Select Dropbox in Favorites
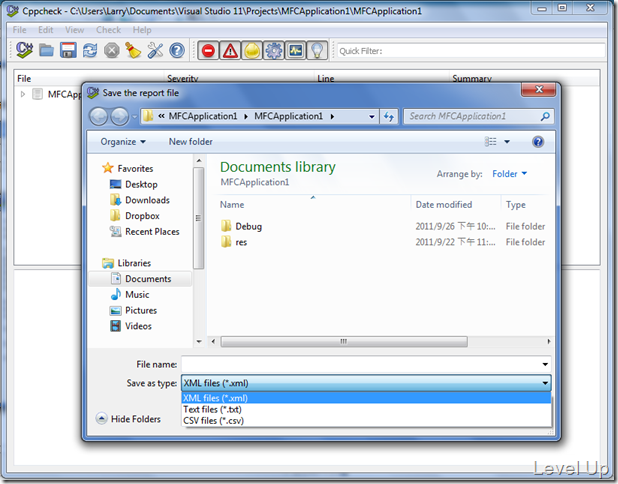 click(142, 216)
